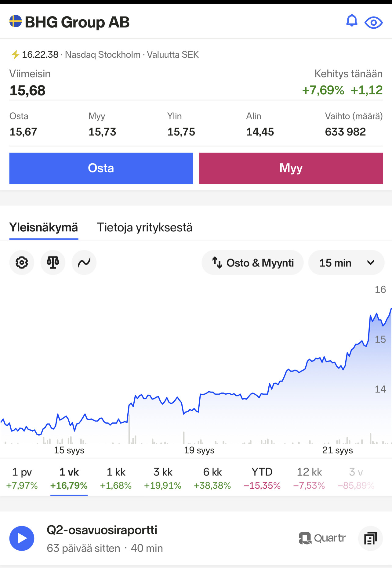Open chart settings gear icon
Viewport: 392px width, 568px height.
coord(22,262)
